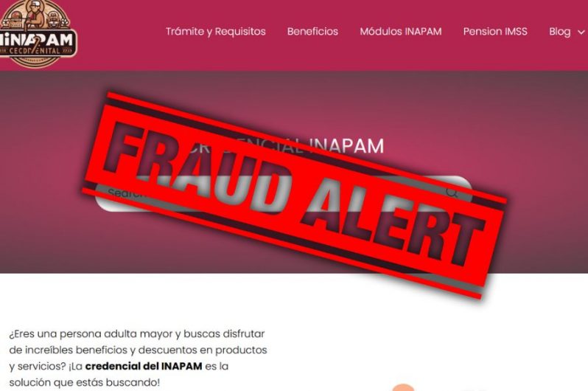Click bold text credencial del INAPAM
The image size is (588, 391).
[144, 366]
